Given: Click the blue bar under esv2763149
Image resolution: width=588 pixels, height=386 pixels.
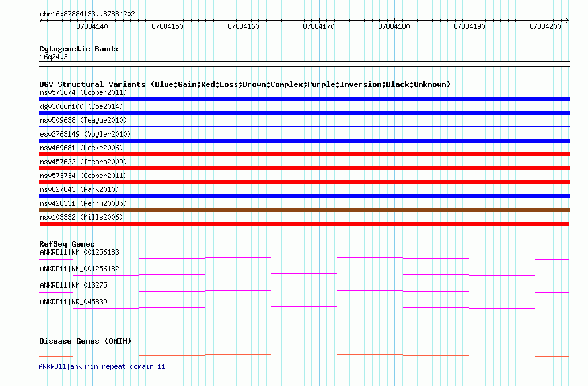Looking at the screenshot, I should click(304, 141).
